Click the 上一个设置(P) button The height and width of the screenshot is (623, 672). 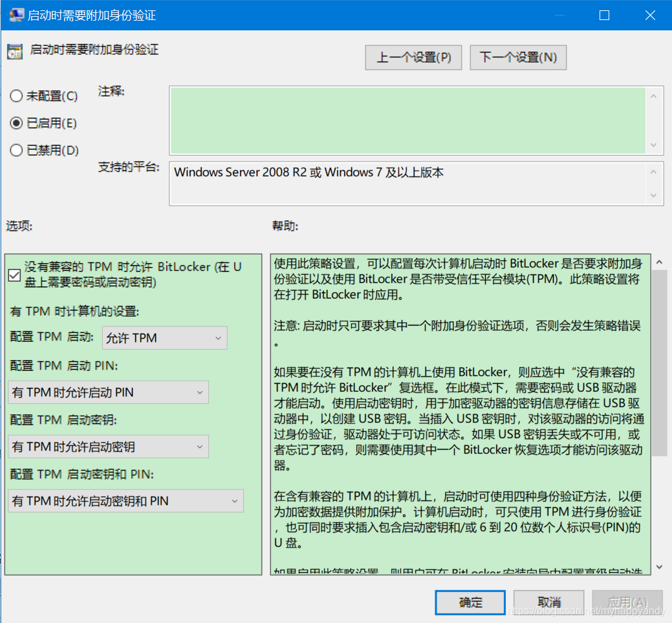413,58
